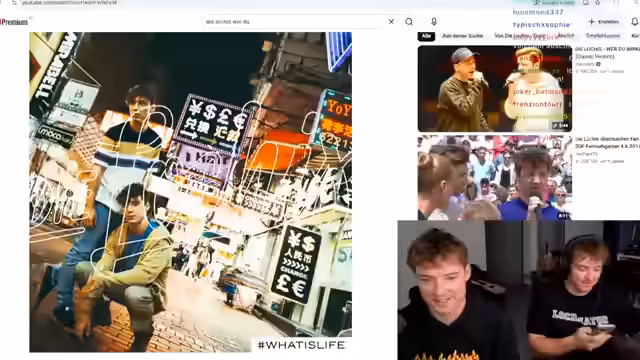The image size is (640, 360).
Task: Activate voice search microphone icon
Action: tap(434, 22)
